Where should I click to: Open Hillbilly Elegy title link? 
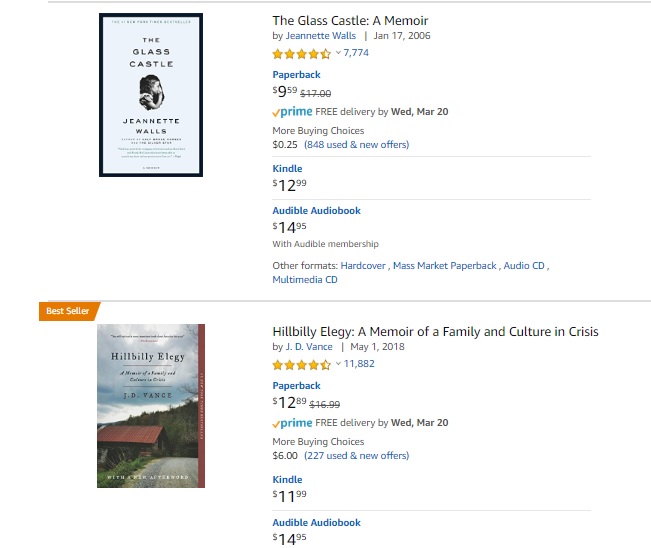coord(435,331)
